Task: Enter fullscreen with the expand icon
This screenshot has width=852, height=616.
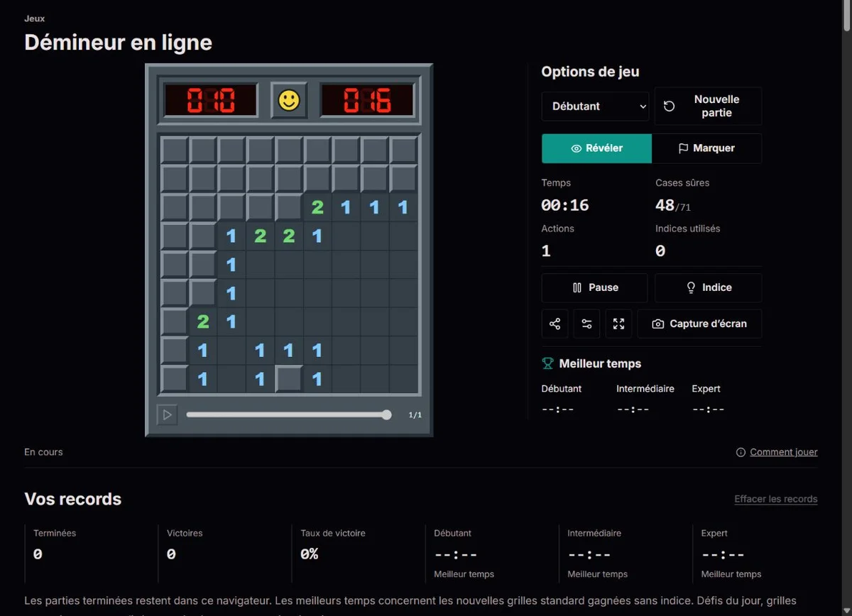Action: pyautogui.click(x=618, y=324)
